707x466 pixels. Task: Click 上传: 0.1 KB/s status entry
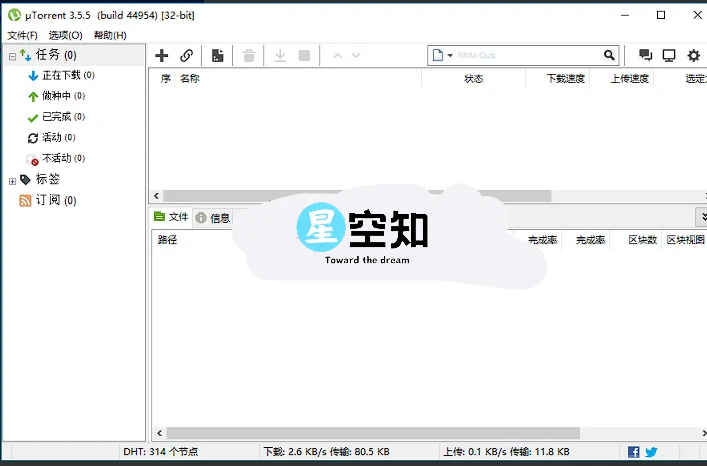pos(506,452)
